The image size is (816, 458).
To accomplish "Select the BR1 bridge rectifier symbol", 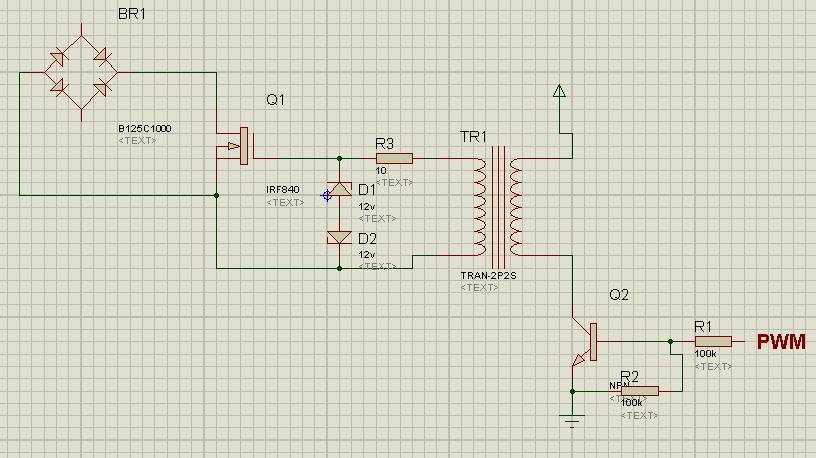I will point(81,72).
